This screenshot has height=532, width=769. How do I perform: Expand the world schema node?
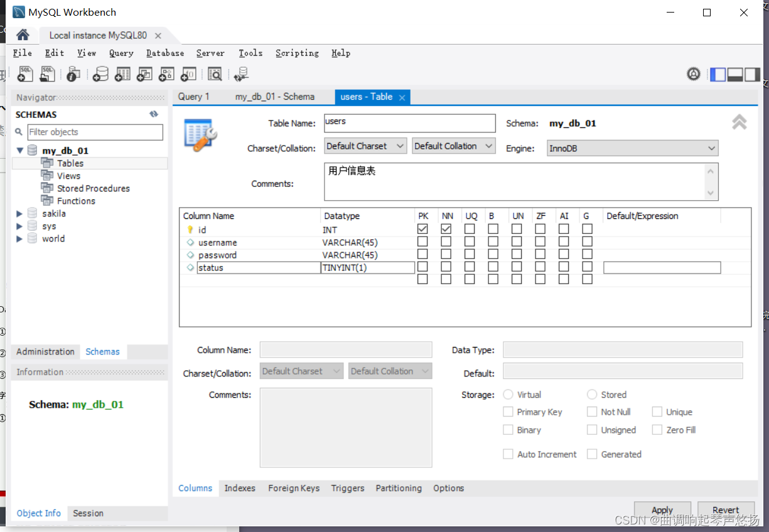pyautogui.click(x=19, y=238)
